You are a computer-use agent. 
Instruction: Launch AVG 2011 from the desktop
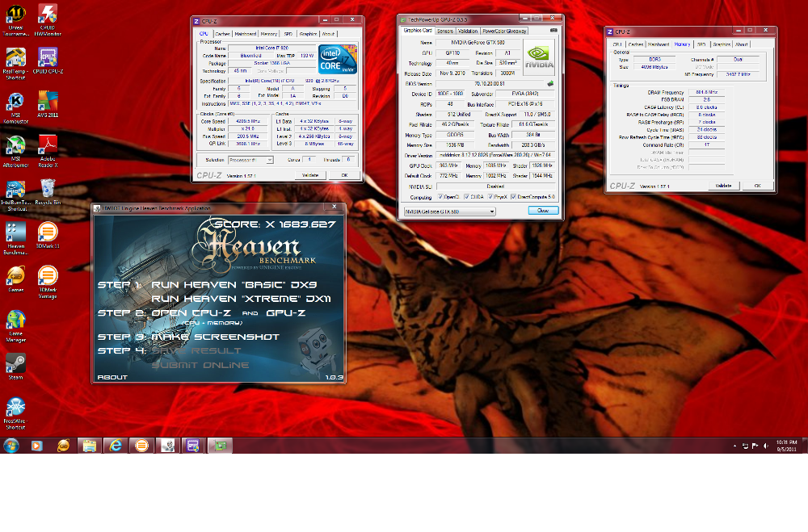tap(48, 105)
